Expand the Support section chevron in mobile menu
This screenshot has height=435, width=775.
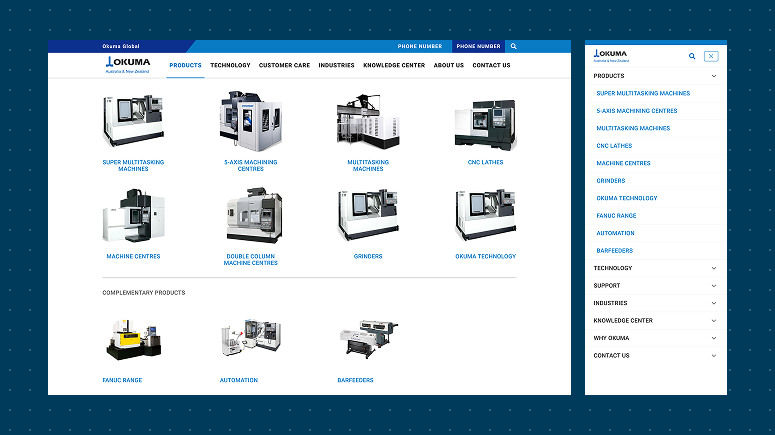point(714,286)
